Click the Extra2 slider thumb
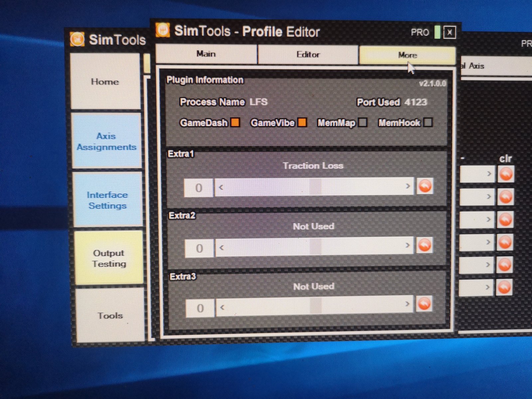Image resolution: width=532 pixels, height=399 pixels. [316, 247]
